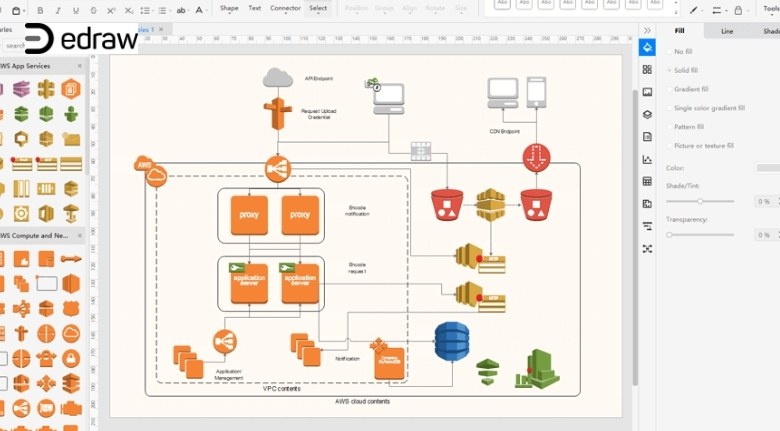Open the fill Color picker
The image size is (780, 431).
(768, 168)
